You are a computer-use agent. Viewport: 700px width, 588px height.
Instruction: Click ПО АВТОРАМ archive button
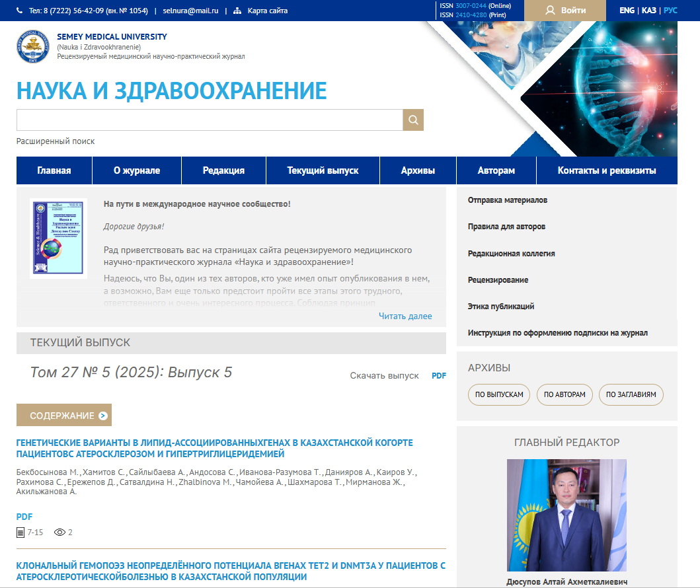click(x=564, y=395)
